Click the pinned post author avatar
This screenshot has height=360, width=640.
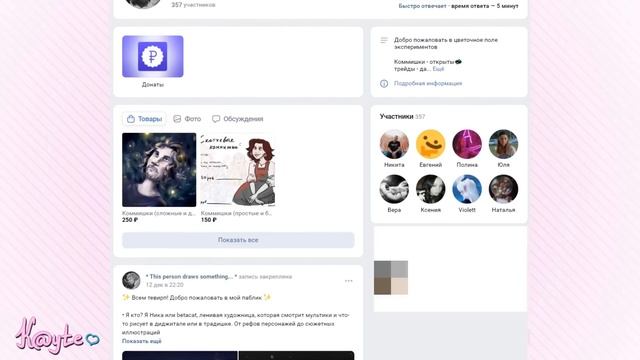click(131, 280)
